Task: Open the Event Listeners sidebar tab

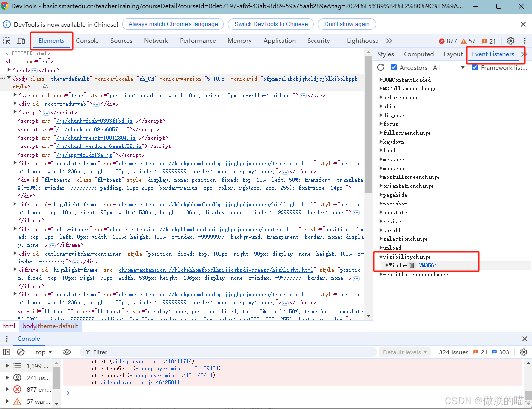Action: (493, 54)
